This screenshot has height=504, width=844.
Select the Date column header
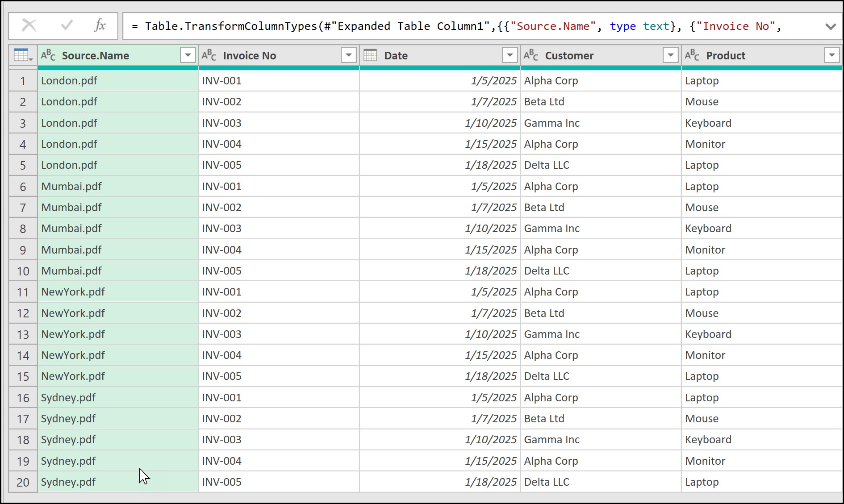[438, 55]
